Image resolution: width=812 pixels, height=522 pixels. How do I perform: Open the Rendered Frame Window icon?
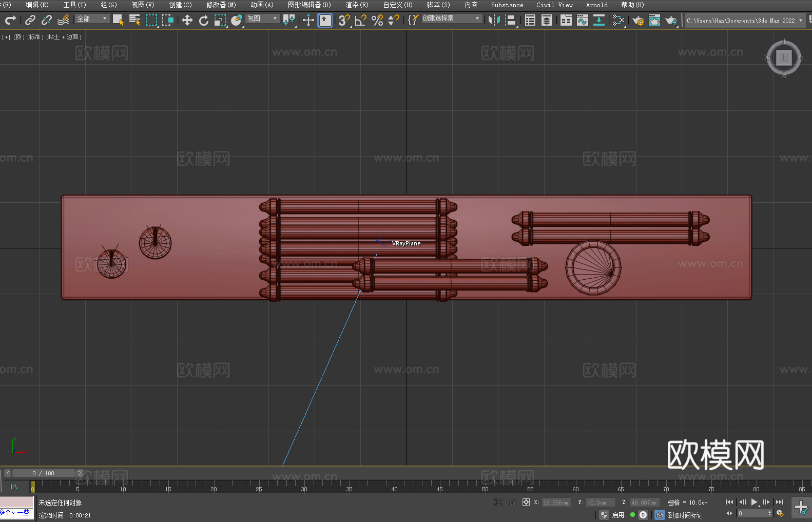pos(654,20)
